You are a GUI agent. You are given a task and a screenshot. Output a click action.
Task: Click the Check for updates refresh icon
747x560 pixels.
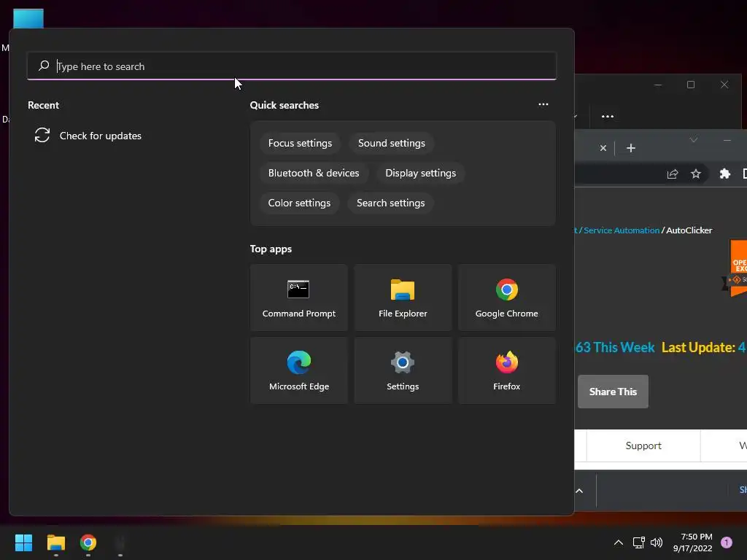pos(42,135)
